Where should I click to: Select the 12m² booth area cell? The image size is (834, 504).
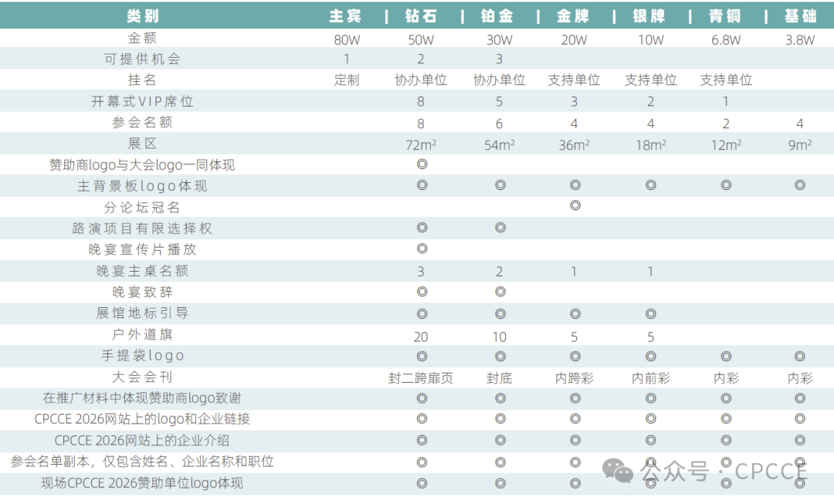726,144
